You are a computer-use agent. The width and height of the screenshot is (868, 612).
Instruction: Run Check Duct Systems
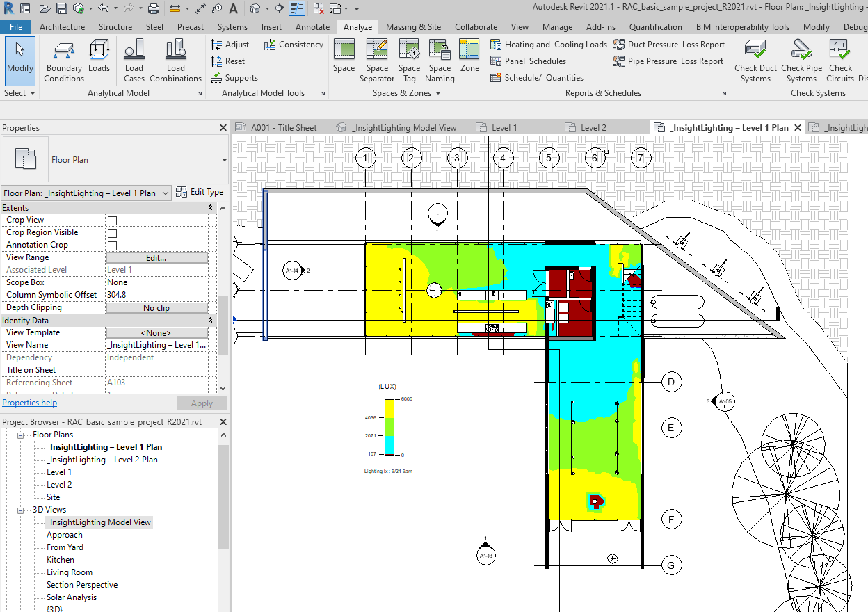click(x=755, y=61)
